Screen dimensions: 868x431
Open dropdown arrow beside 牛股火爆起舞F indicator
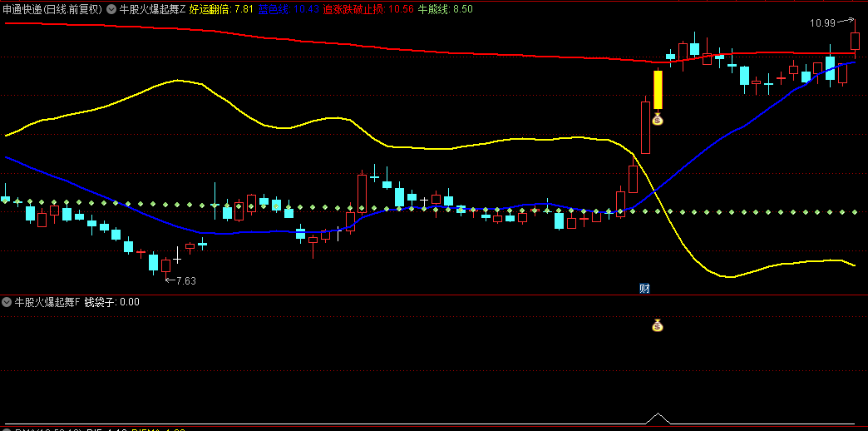(7, 302)
